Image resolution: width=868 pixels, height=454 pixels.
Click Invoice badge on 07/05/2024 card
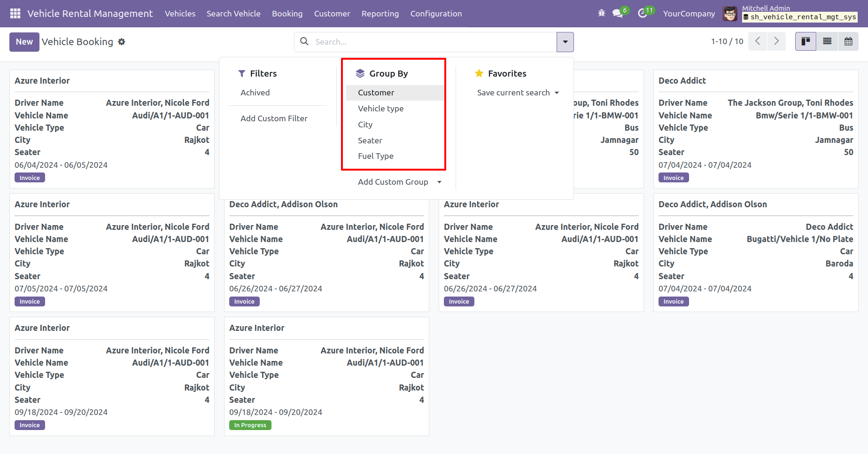click(30, 301)
